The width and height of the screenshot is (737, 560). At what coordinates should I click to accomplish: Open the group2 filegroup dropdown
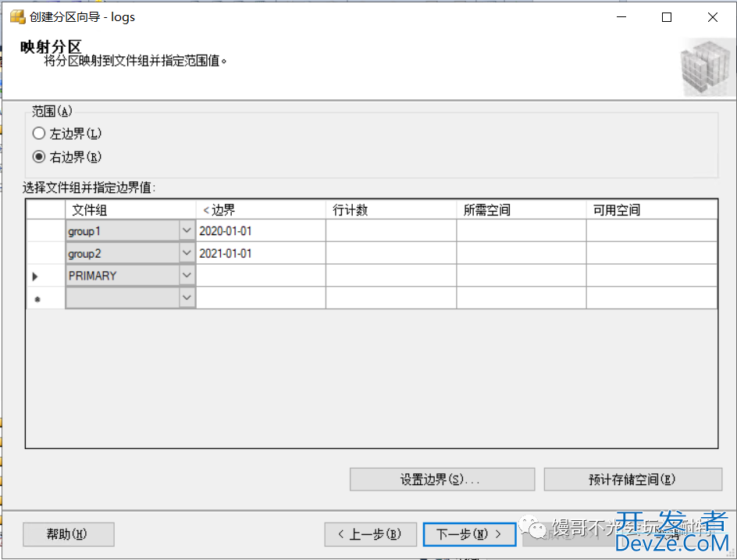(187, 253)
